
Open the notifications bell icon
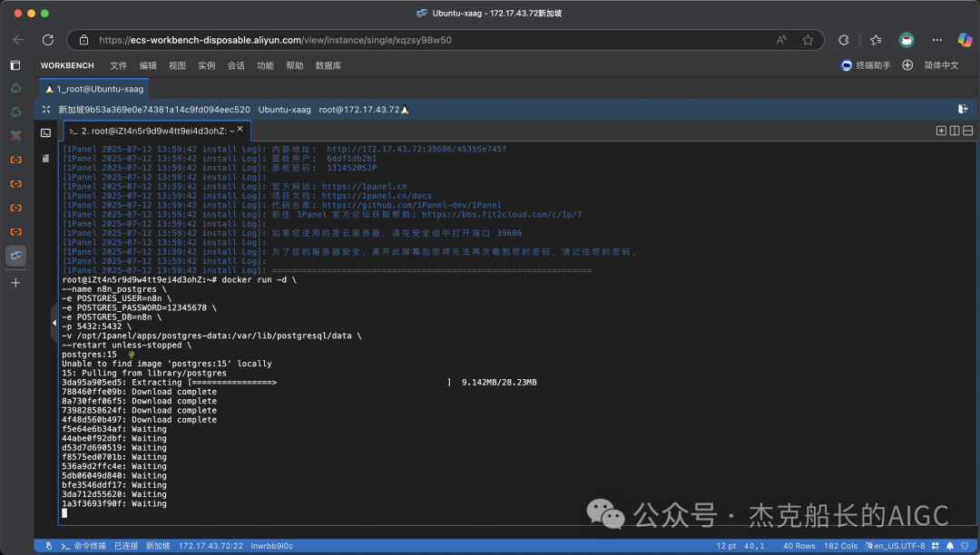tap(950, 546)
